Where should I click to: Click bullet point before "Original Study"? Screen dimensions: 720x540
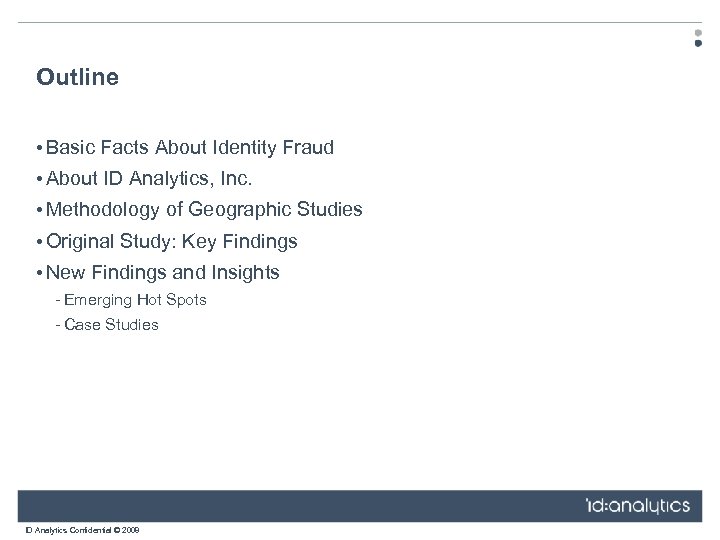39,242
